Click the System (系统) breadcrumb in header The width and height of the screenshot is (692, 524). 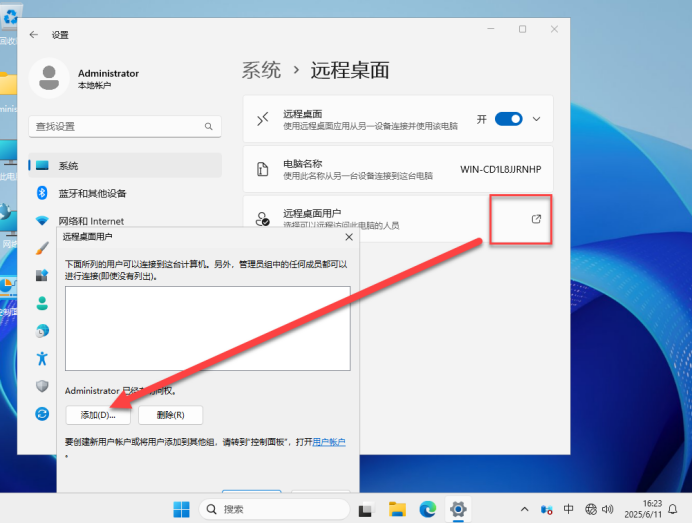click(x=261, y=70)
